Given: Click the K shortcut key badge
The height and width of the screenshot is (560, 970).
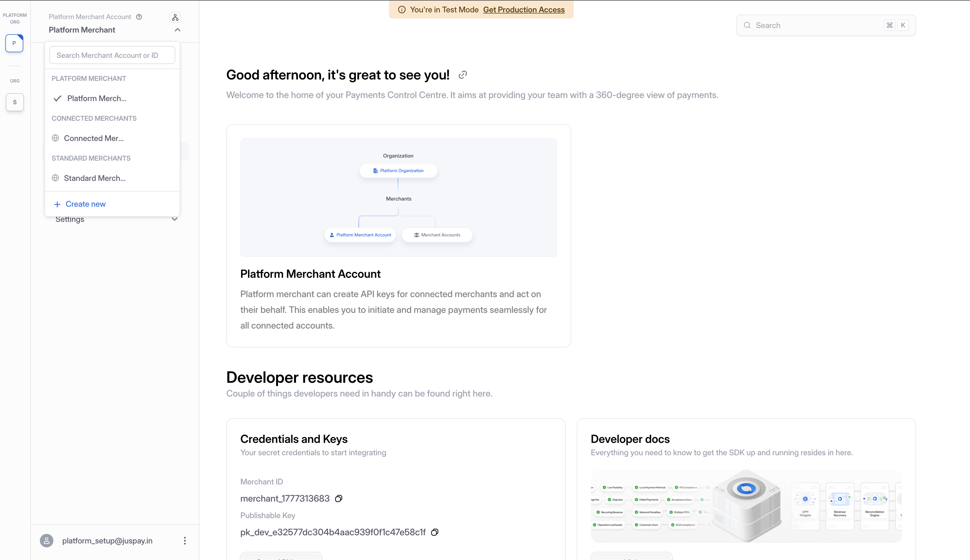Looking at the screenshot, I should pyautogui.click(x=903, y=25).
